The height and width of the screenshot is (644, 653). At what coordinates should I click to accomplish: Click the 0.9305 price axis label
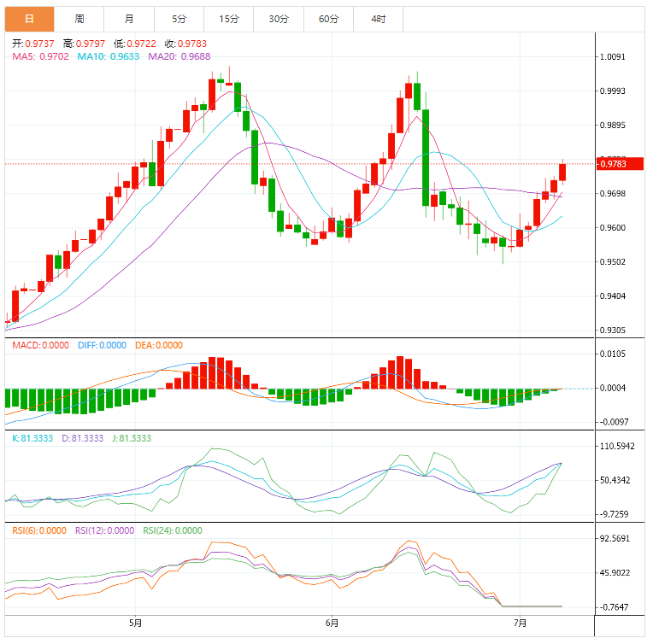coord(612,331)
